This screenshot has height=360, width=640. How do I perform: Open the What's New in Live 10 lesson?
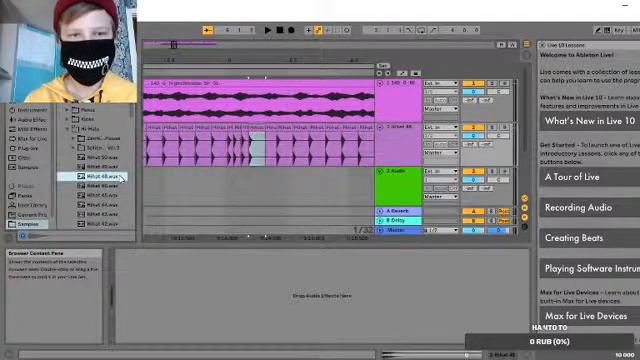[x=590, y=121]
